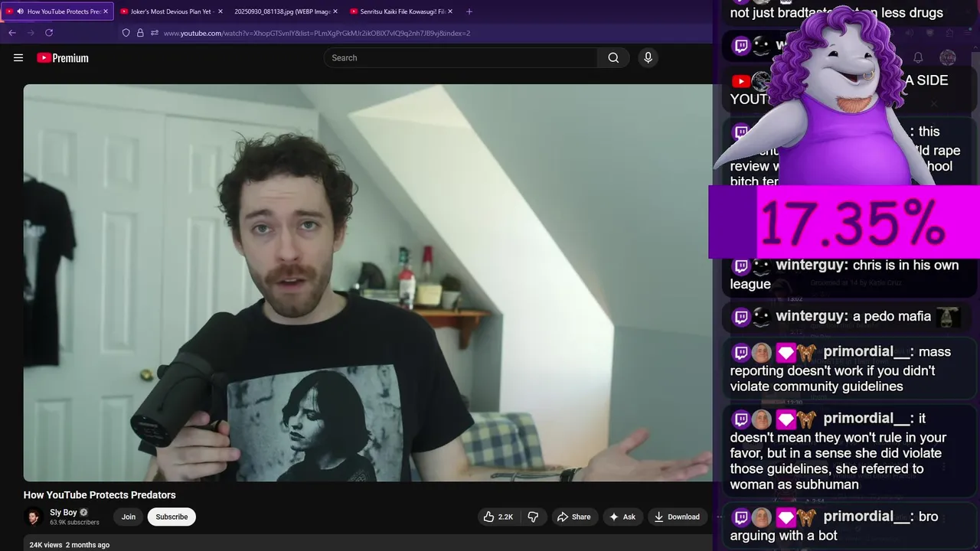Click the browser forward arrow
This screenshot has width=980, height=551.
pyautogui.click(x=31, y=33)
